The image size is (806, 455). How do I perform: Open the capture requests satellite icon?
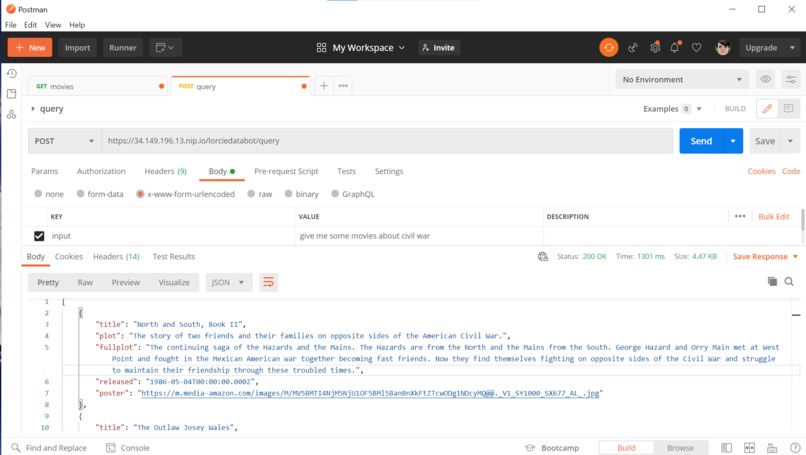tap(633, 47)
